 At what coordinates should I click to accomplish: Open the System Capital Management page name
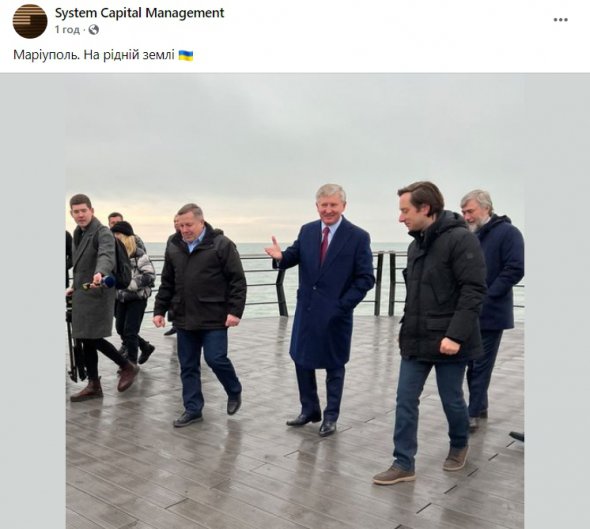tap(139, 13)
